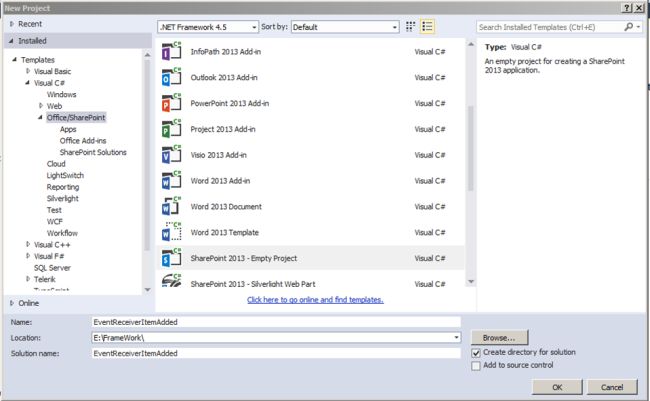Select the Word 2013 Add-in template icon
This screenshot has width=650, height=401.
click(171, 181)
